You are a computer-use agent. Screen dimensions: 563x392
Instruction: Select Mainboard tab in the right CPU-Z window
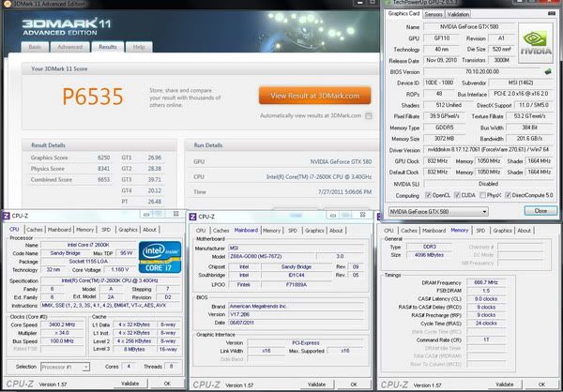(434, 231)
